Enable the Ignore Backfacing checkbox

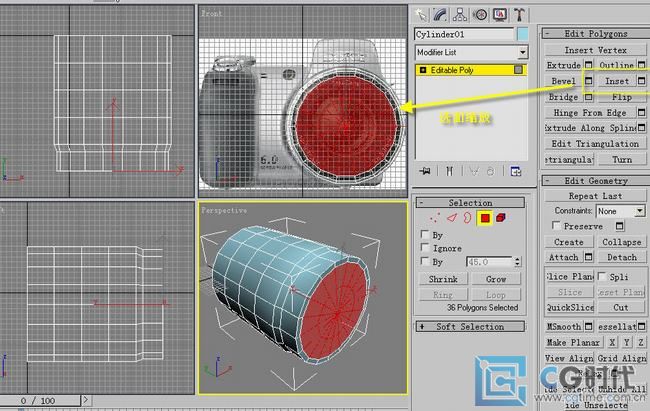[x=424, y=248]
